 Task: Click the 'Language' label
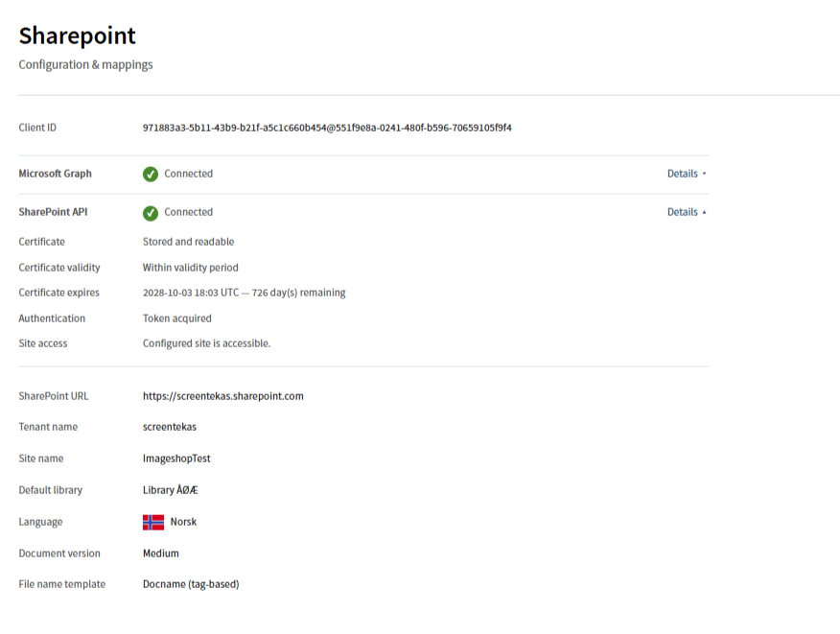[40, 522]
